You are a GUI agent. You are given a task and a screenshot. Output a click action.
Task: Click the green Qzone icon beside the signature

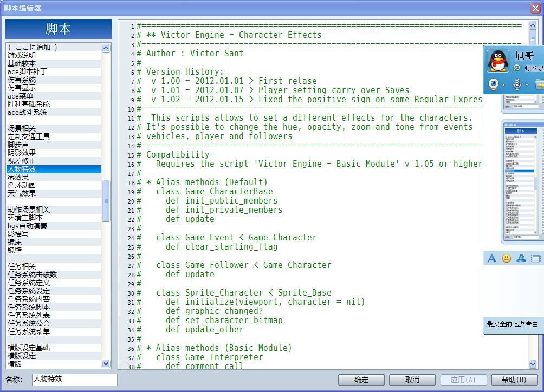click(516, 68)
